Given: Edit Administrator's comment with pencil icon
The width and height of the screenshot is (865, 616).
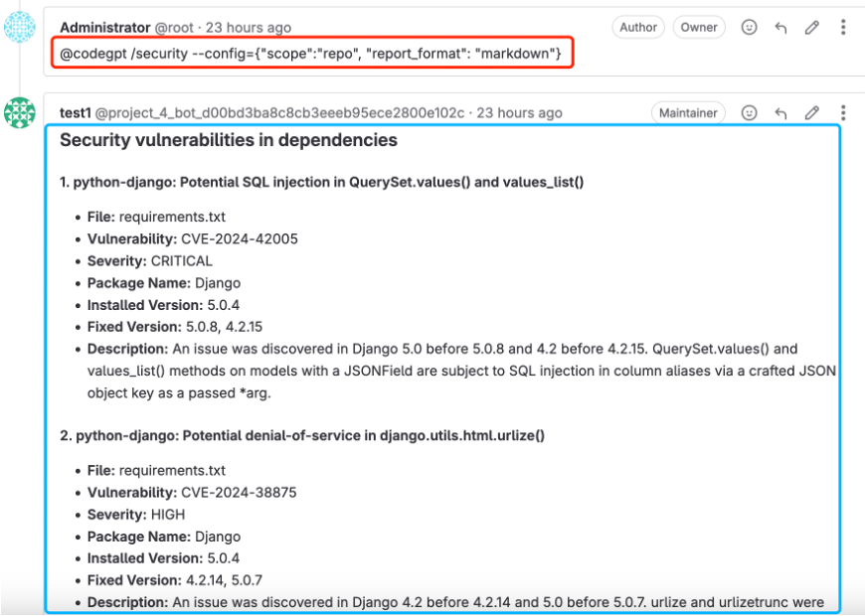Looking at the screenshot, I should point(812,28).
